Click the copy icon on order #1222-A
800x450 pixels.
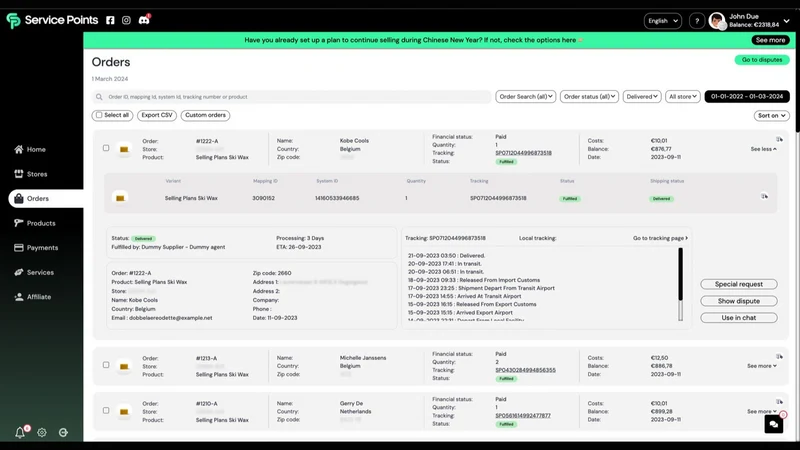coord(779,139)
